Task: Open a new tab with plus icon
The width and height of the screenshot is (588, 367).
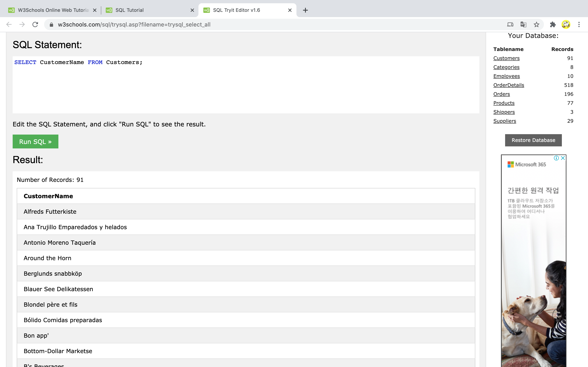Action: point(305,10)
